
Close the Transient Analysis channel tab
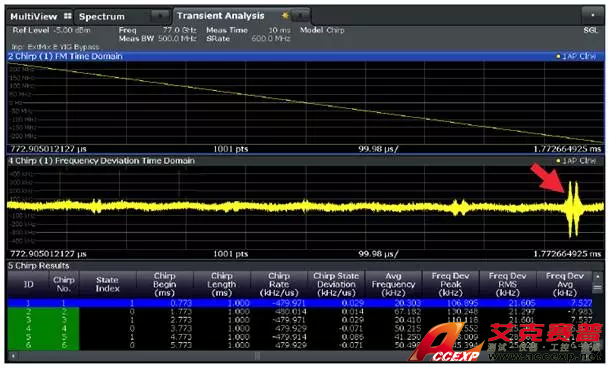(x=300, y=16)
